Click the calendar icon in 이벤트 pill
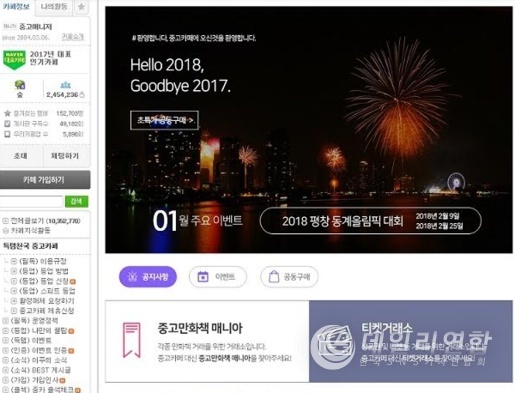Screen dimensions: 515x393 pyautogui.click(x=203, y=277)
